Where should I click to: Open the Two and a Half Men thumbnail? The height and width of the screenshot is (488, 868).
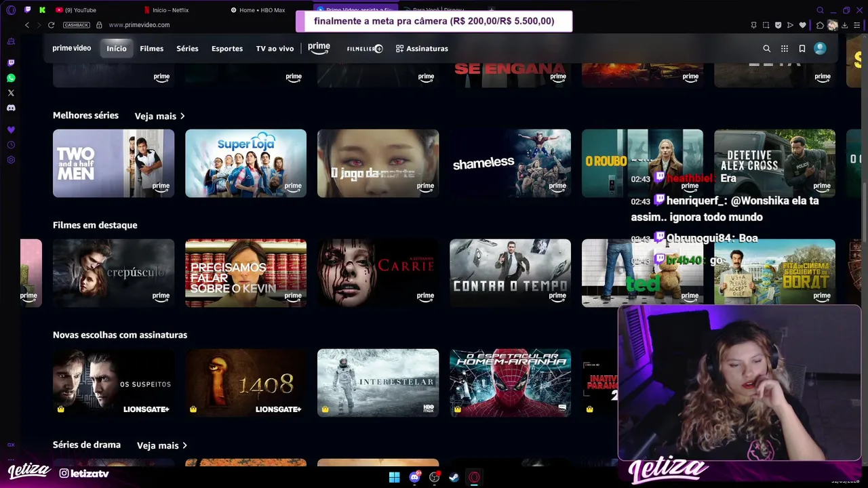pos(113,163)
